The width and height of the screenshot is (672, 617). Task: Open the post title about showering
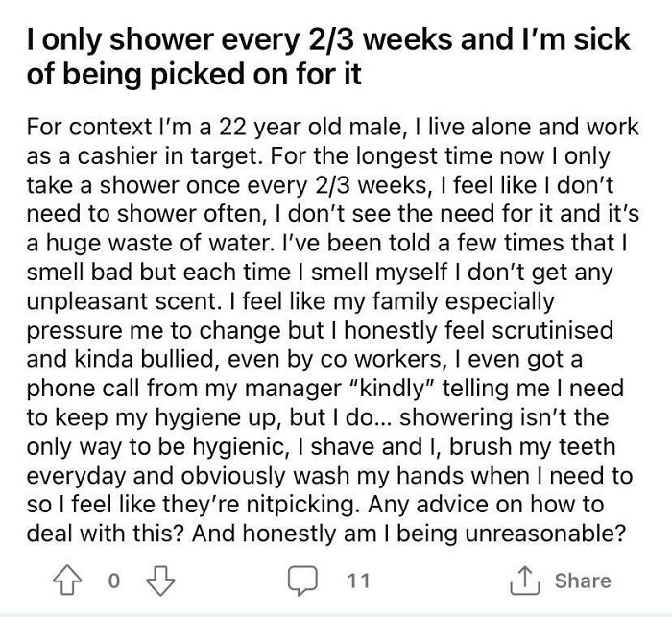click(328, 56)
